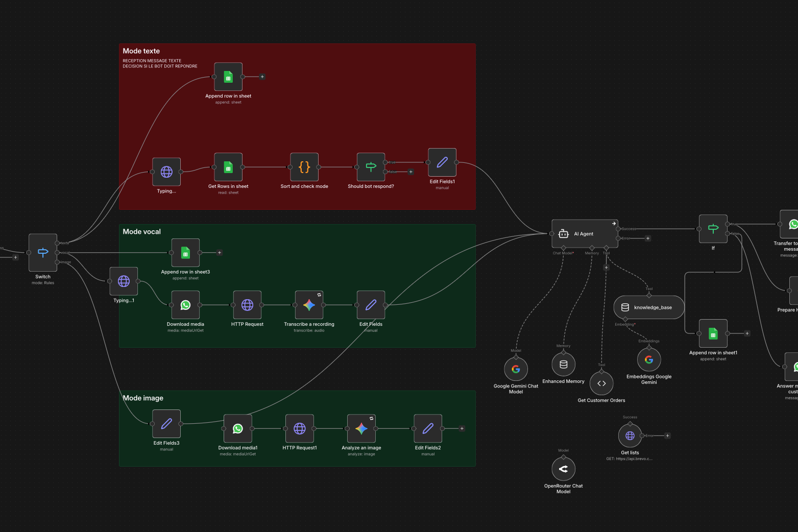Select the Should bot respond? node

[x=371, y=167]
